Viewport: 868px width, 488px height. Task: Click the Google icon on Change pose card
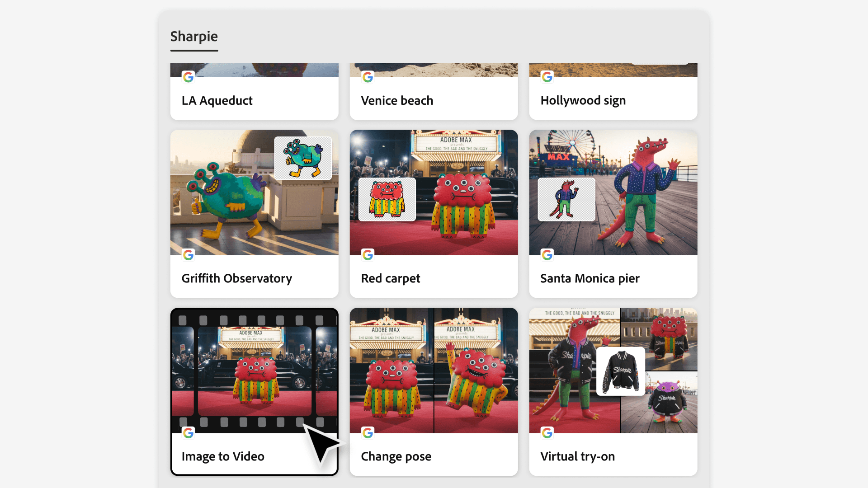(x=368, y=433)
